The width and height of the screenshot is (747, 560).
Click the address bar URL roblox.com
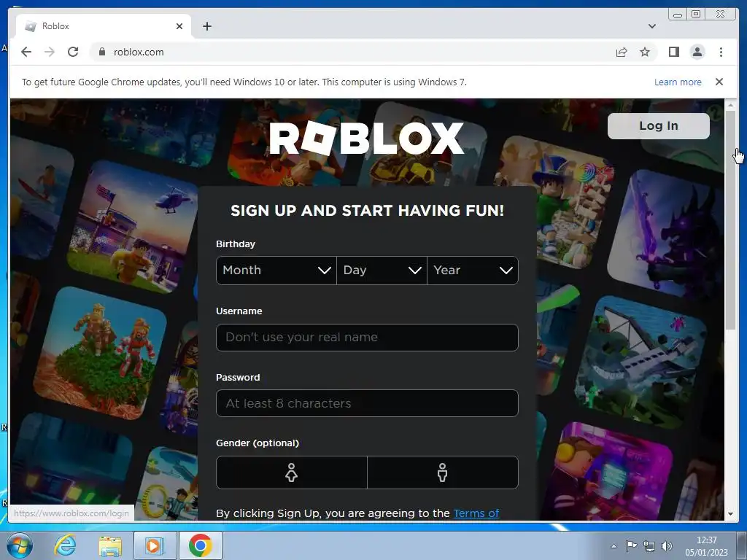pyautogui.click(x=139, y=52)
